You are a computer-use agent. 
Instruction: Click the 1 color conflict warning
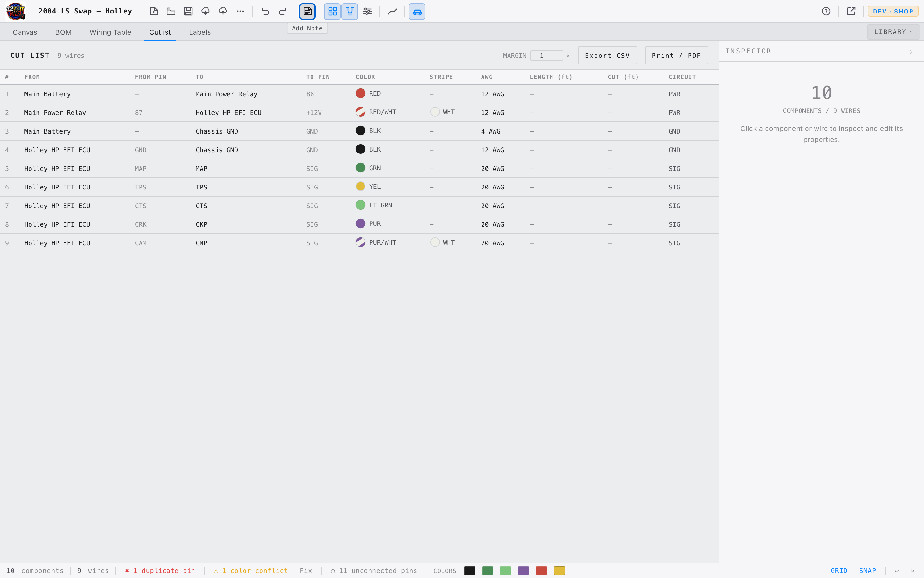click(x=251, y=571)
